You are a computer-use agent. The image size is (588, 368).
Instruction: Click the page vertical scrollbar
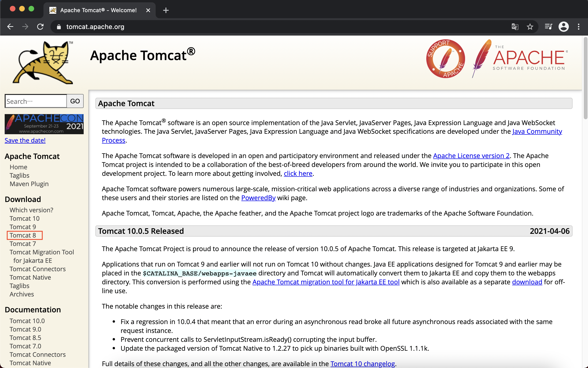pyautogui.click(x=585, y=78)
